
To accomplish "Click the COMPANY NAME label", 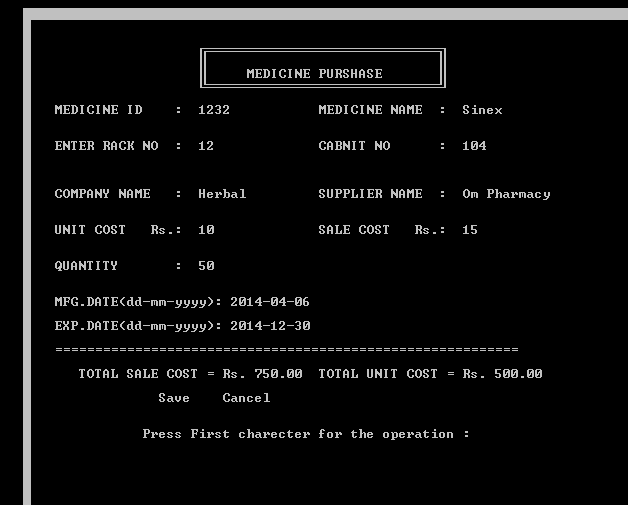I will (103, 194).
